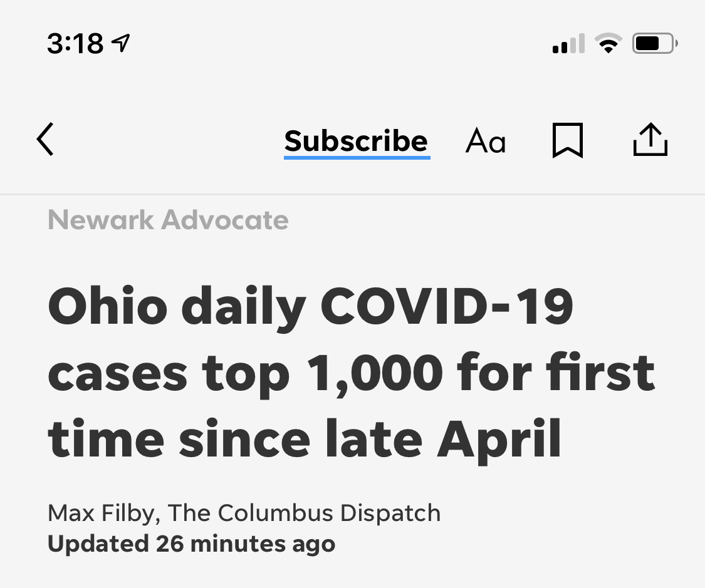Tap The Columbus Dispatch credit text
Screen dimensions: 705x588
304,513
